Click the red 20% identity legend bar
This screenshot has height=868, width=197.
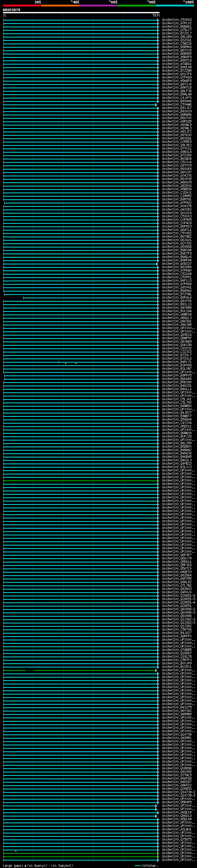(x=22, y=6)
